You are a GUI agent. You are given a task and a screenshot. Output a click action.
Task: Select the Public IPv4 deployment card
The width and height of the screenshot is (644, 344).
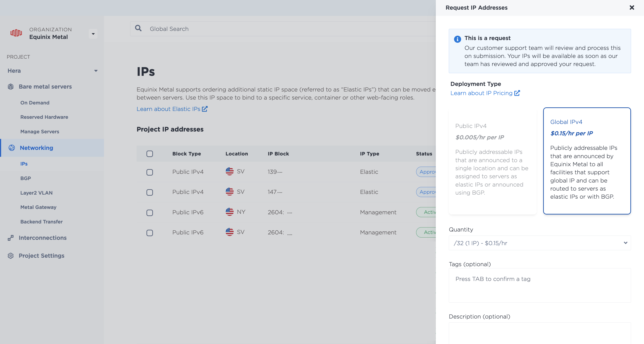click(x=492, y=161)
